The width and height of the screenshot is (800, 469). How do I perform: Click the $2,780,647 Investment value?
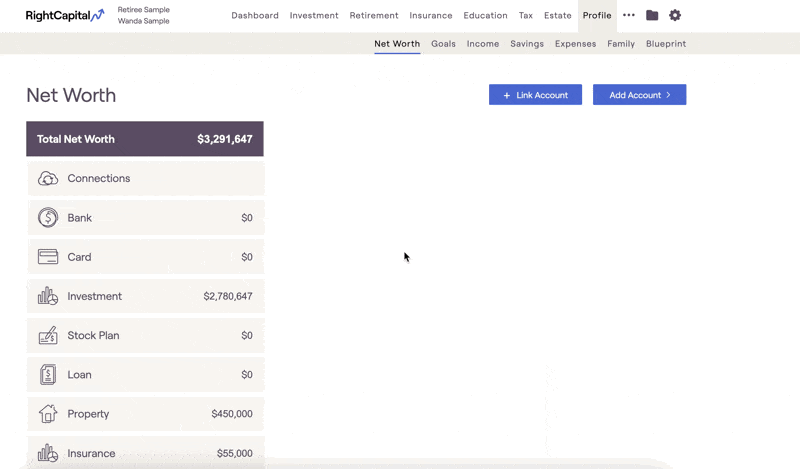pyautogui.click(x=228, y=296)
